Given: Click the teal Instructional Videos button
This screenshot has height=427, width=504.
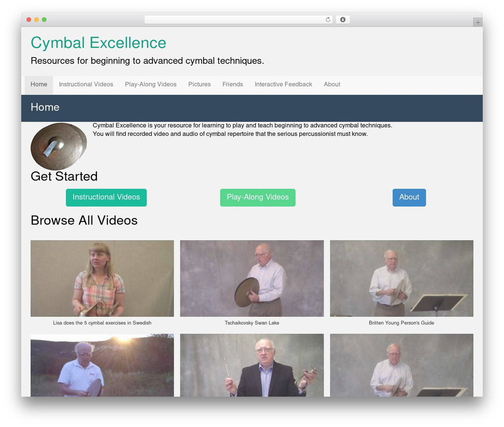Looking at the screenshot, I should pyautogui.click(x=106, y=197).
